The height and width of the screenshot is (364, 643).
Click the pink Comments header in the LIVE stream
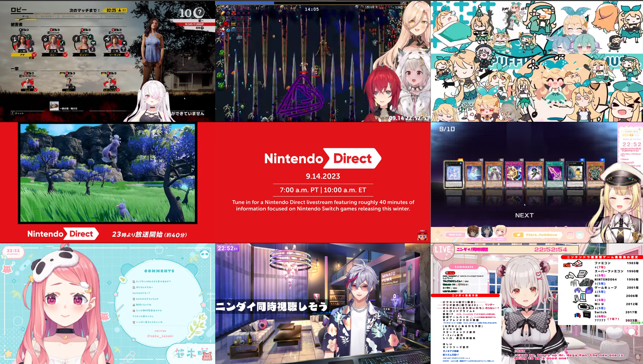point(464,267)
